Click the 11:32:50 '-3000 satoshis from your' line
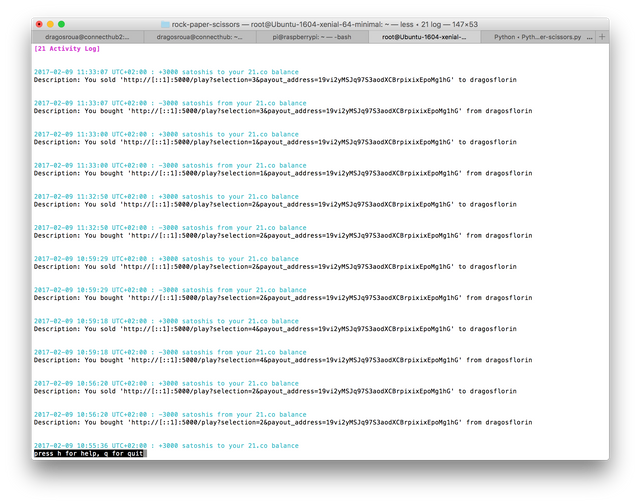 click(x=170, y=228)
